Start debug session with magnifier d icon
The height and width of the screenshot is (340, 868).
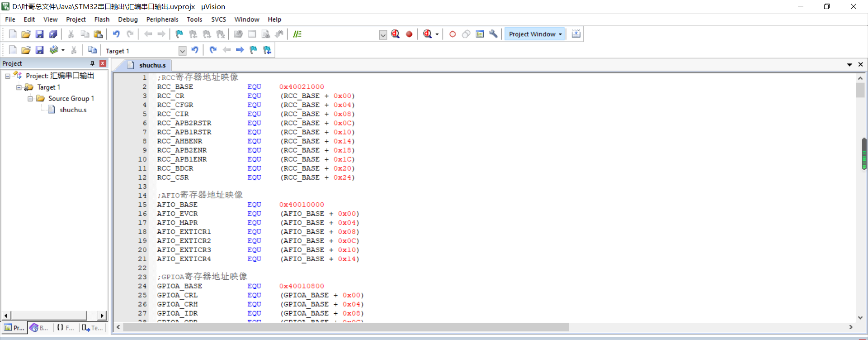click(396, 34)
